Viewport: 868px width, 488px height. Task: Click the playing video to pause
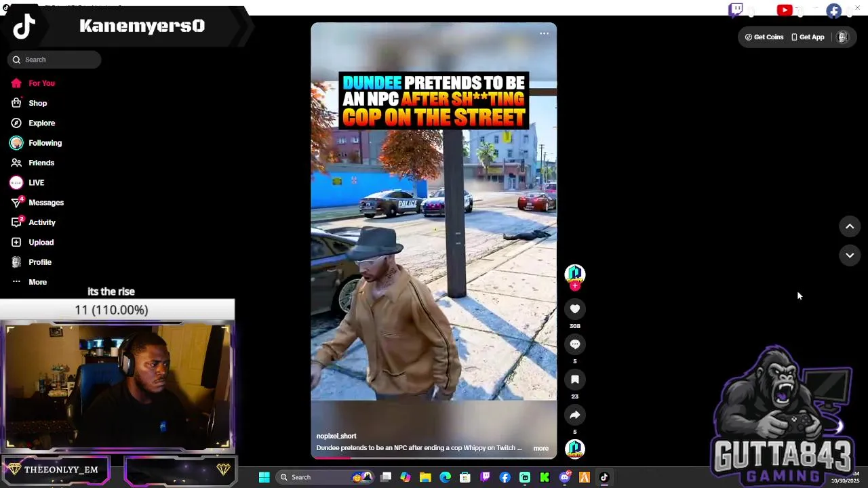[x=434, y=241]
